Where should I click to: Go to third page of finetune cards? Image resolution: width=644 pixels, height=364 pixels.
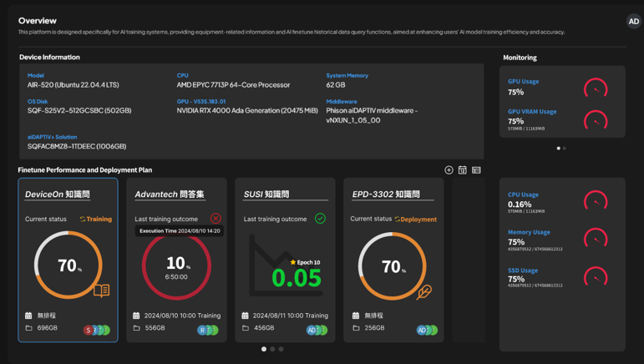[281, 349]
